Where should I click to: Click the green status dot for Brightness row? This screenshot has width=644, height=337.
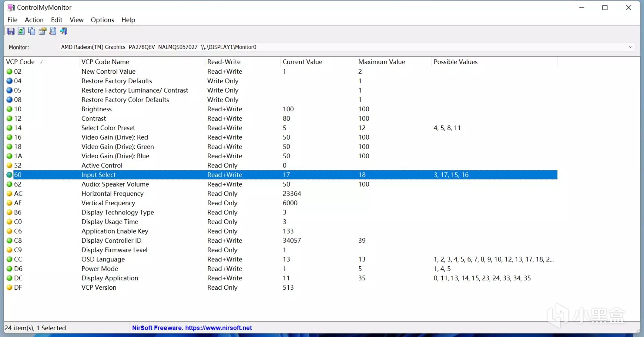[10, 109]
